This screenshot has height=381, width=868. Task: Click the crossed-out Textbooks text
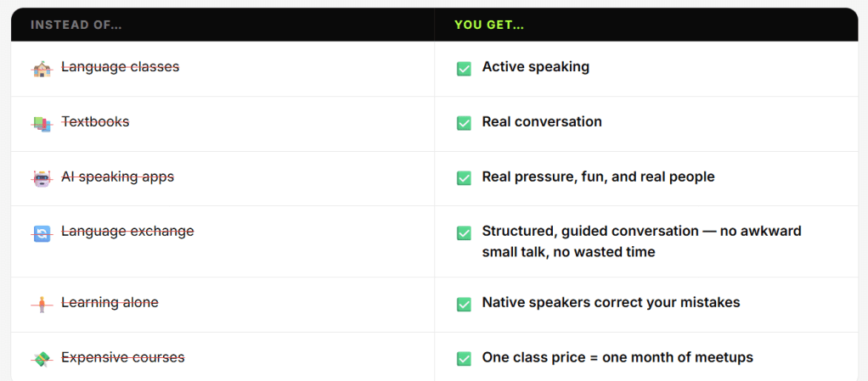pyautogui.click(x=95, y=121)
